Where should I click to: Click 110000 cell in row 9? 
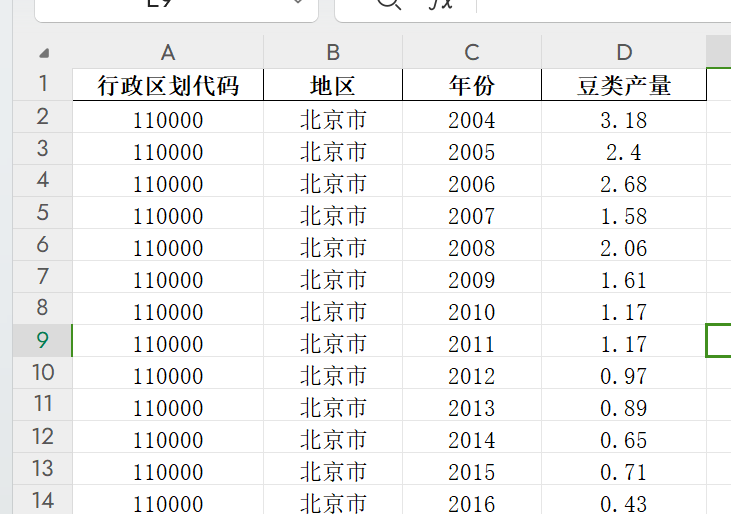pyautogui.click(x=168, y=341)
